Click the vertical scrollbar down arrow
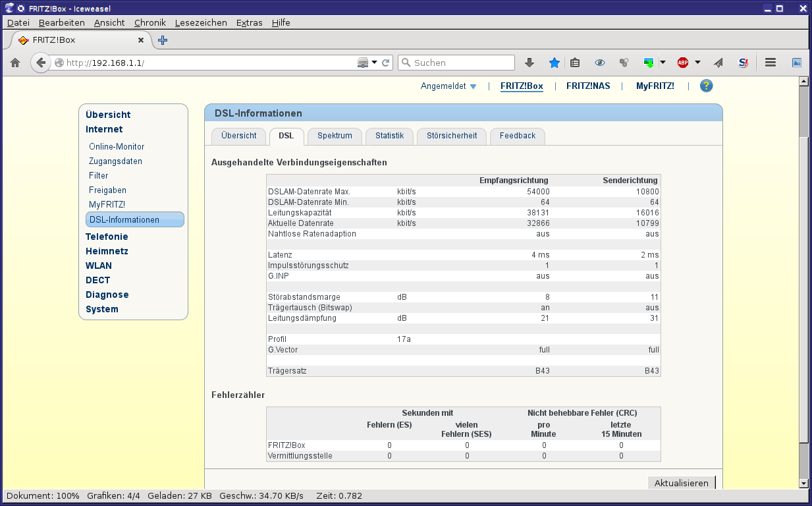This screenshot has width=812, height=506. tap(803, 483)
